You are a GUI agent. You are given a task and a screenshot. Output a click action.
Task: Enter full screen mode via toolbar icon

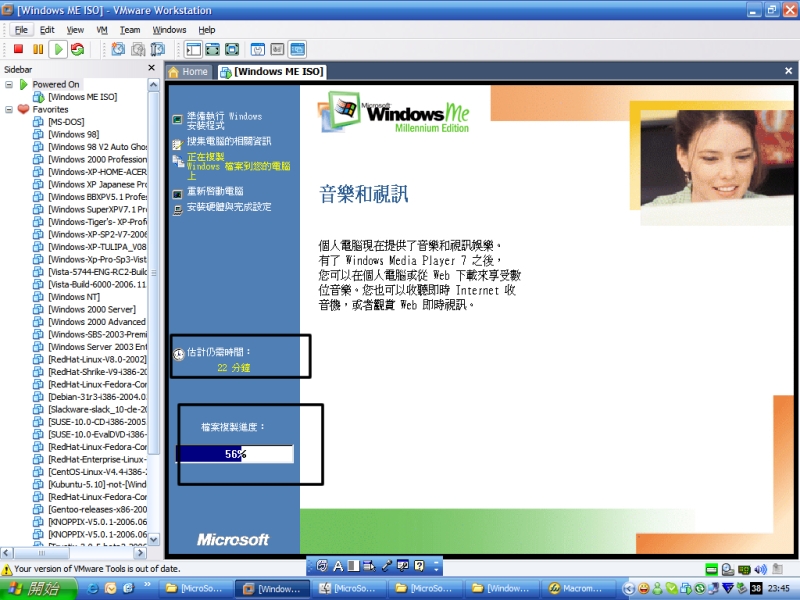232,49
